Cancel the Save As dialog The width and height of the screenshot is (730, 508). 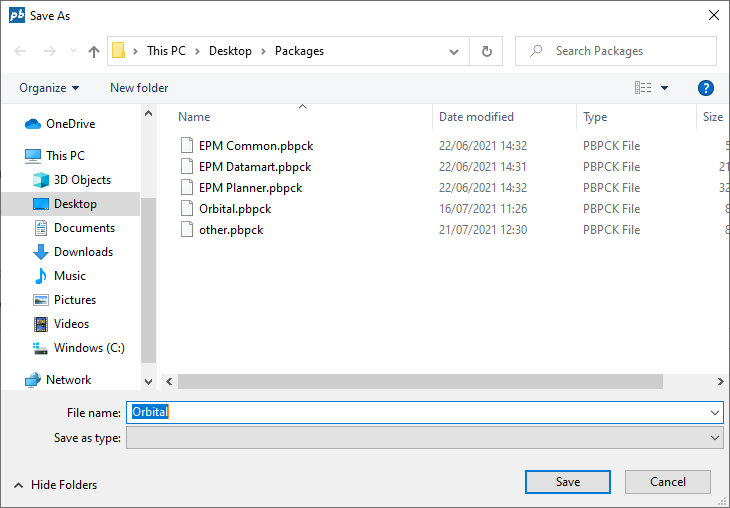coord(668,482)
